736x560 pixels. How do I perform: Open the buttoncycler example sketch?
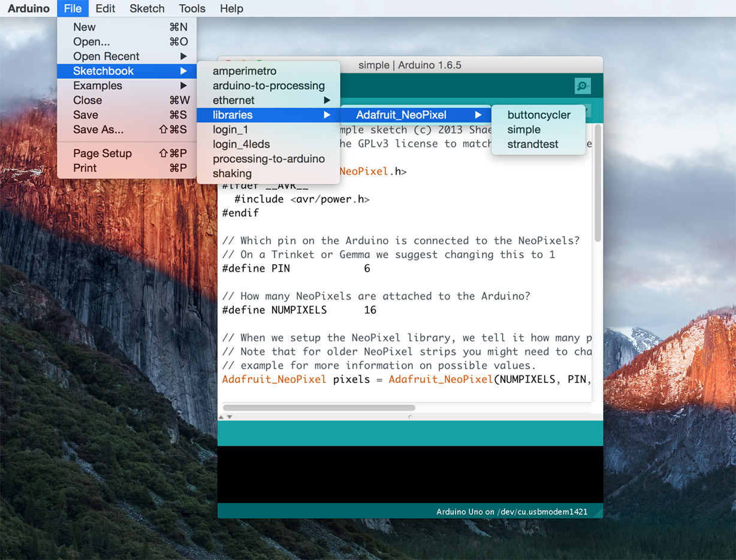[x=538, y=115]
